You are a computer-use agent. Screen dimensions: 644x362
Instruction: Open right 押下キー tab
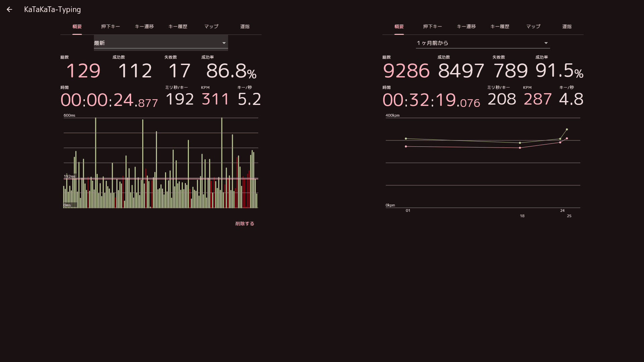(432, 26)
